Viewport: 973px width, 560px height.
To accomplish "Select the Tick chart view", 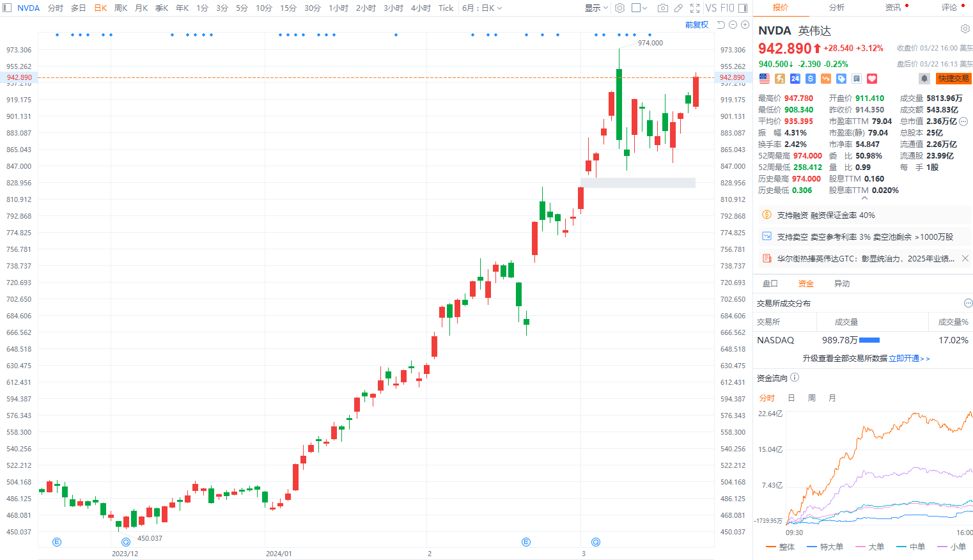I will click(446, 8).
